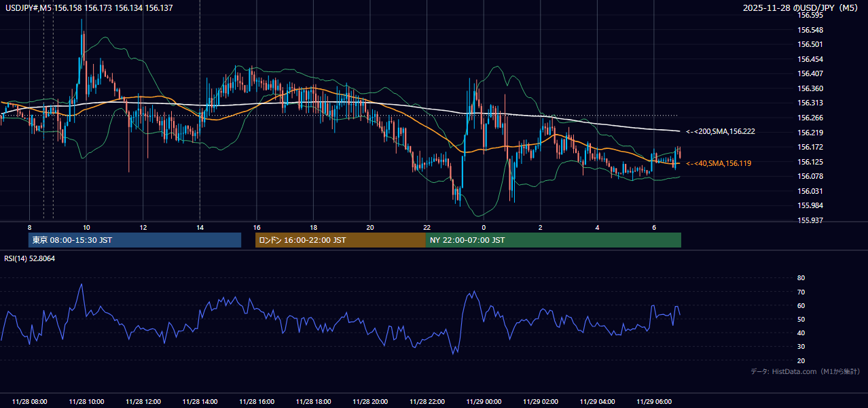Screen dimensions: 868x408
Task: Click price axis label 156.313
Action: 810,103
